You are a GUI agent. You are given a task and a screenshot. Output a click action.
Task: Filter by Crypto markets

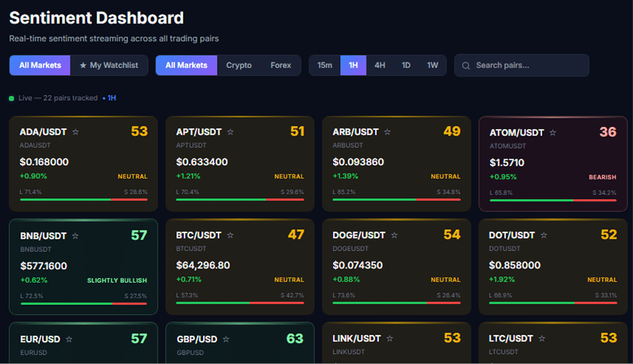pos(239,65)
